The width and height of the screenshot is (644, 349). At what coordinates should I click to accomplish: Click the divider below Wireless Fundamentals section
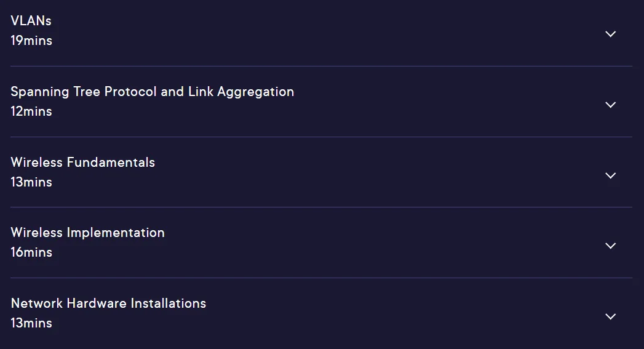pos(321,207)
